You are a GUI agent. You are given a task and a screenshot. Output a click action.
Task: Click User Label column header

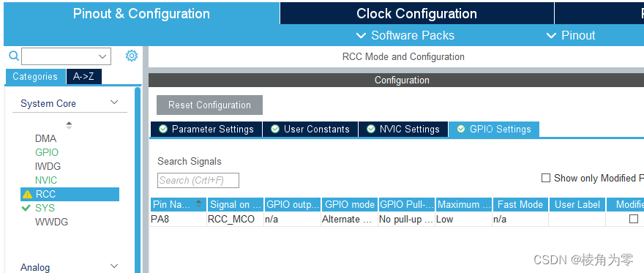tap(577, 204)
